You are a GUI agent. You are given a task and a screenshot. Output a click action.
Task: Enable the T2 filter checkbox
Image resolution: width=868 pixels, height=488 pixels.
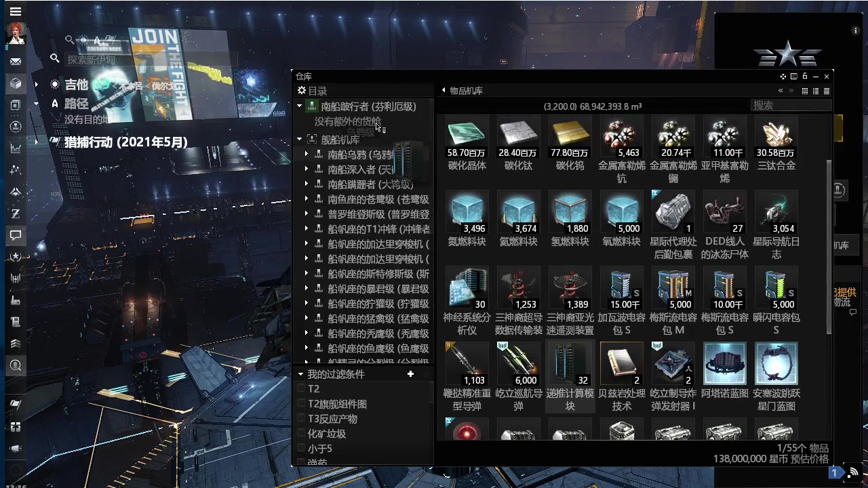tap(301, 389)
